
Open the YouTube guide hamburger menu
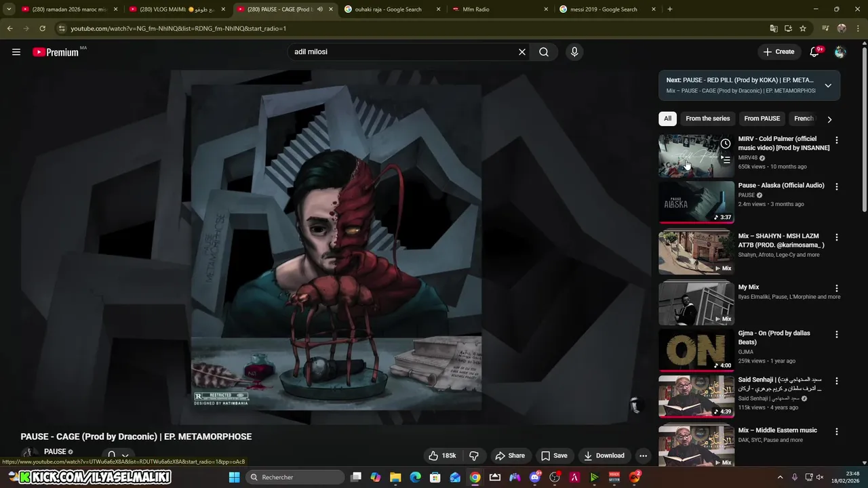16,52
